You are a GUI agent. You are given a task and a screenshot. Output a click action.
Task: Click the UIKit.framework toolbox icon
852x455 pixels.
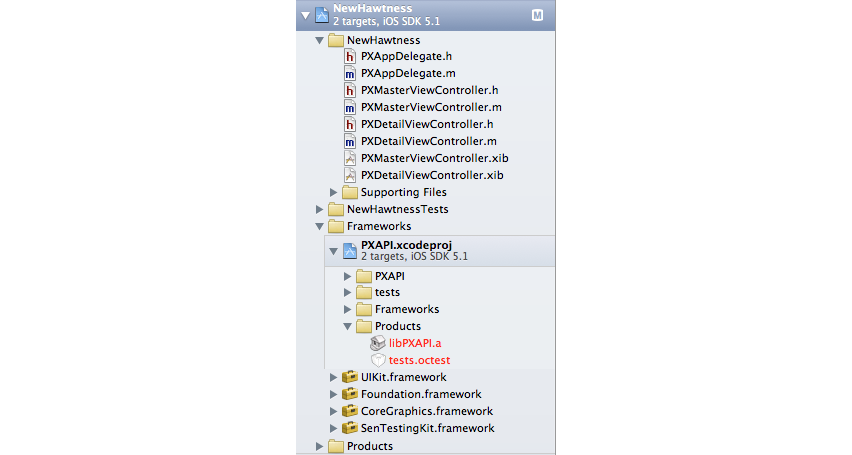point(350,377)
